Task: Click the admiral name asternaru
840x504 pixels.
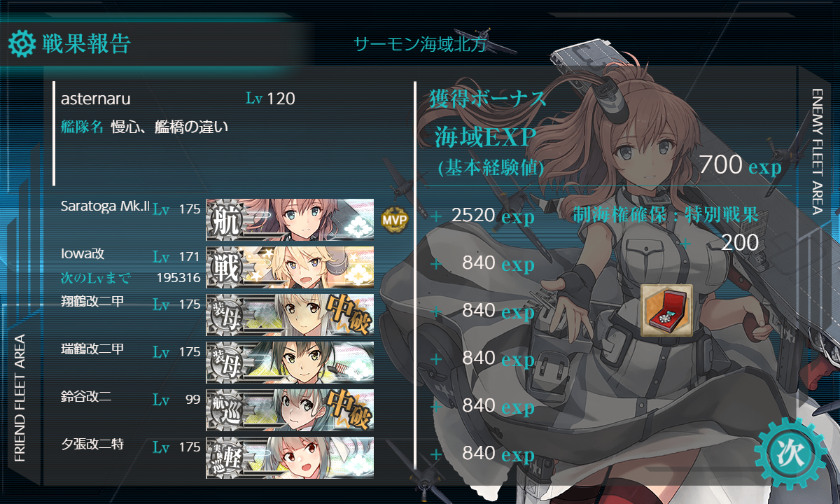Action: tap(96, 99)
